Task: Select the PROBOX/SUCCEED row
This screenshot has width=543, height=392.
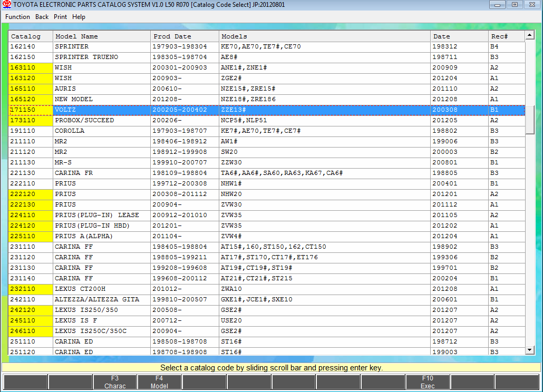Action: [x=267, y=121]
